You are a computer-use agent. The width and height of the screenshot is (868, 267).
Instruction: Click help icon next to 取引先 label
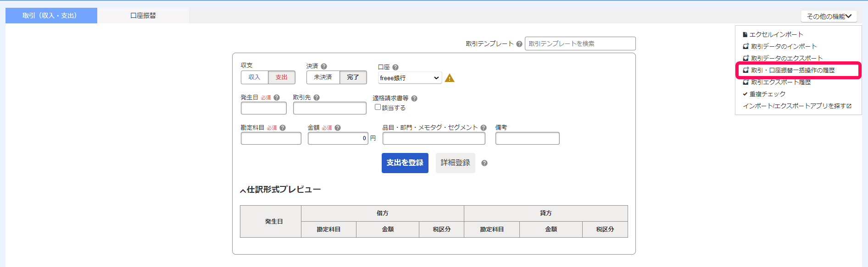coord(317,98)
